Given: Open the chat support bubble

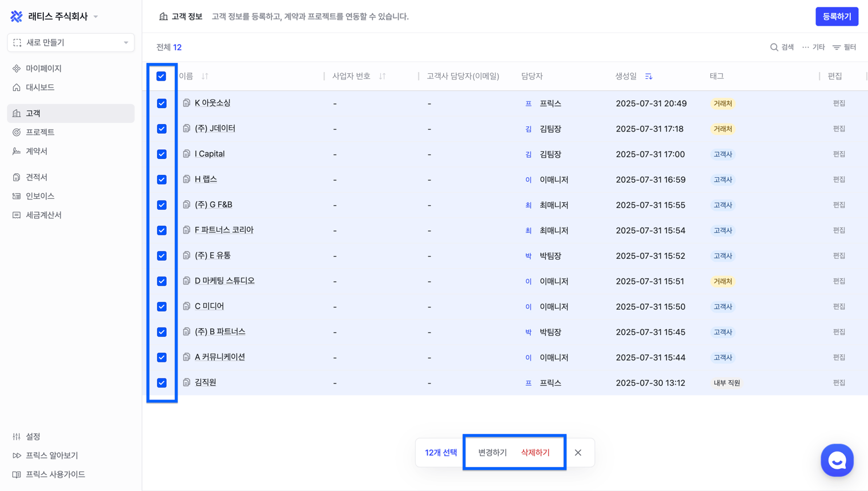Looking at the screenshot, I should click(x=837, y=460).
